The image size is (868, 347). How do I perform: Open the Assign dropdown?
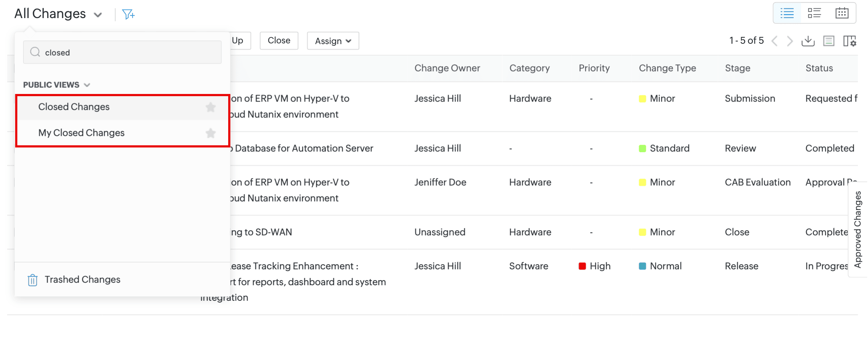click(x=333, y=41)
